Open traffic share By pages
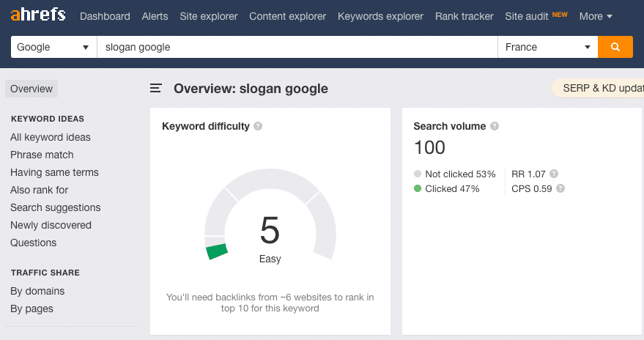 (x=32, y=308)
